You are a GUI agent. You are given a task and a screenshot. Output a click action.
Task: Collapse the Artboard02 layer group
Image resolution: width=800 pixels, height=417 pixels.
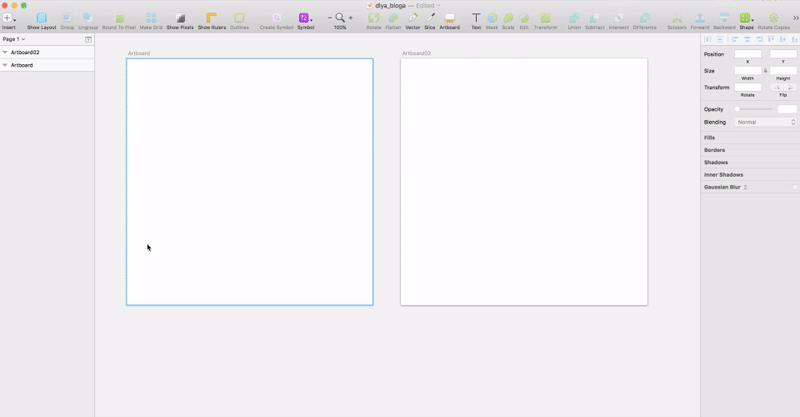(x=5, y=52)
